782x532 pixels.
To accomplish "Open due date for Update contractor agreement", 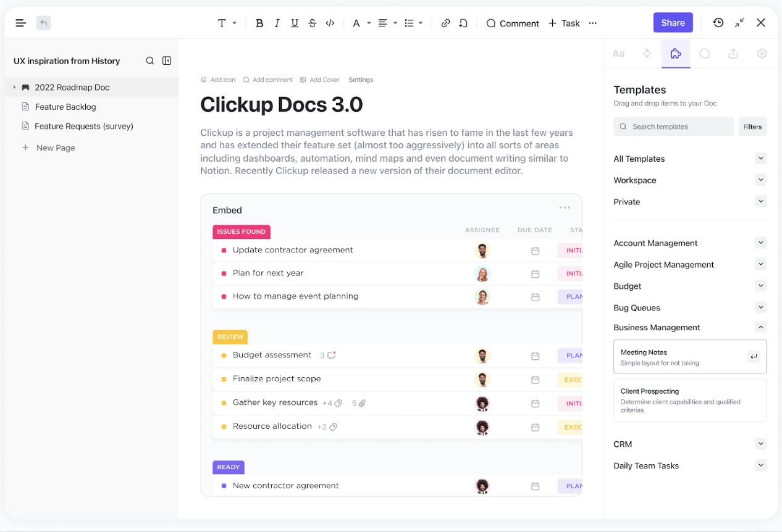I will pyautogui.click(x=536, y=251).
